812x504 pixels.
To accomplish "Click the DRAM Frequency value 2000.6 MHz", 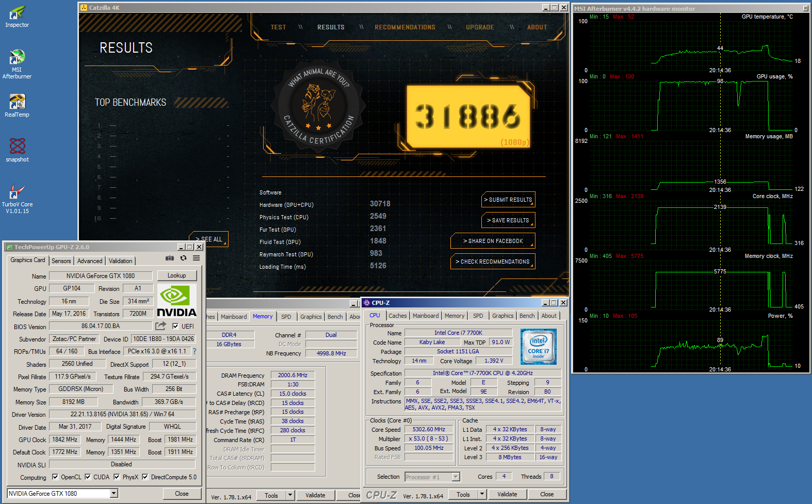I will click(293, 375).
